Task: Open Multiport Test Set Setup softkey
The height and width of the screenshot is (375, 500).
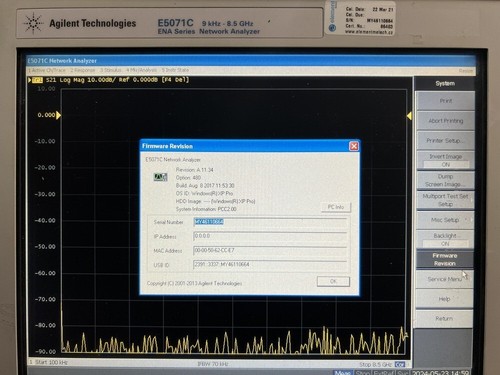Action: pos(445,200)
